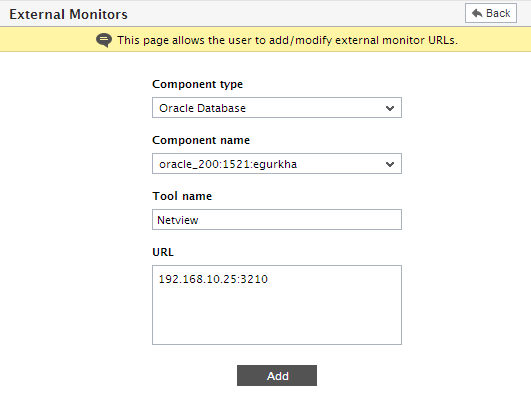The image size is (531, 408).
Task: Click the back arrow icon
Action: pyautogui.click(x=477, y=13)
